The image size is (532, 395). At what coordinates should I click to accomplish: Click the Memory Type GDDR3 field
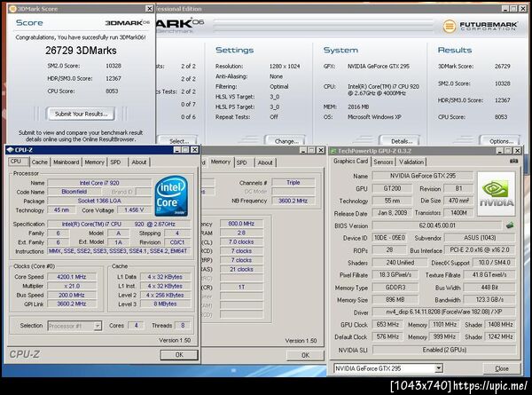point(395,288)
